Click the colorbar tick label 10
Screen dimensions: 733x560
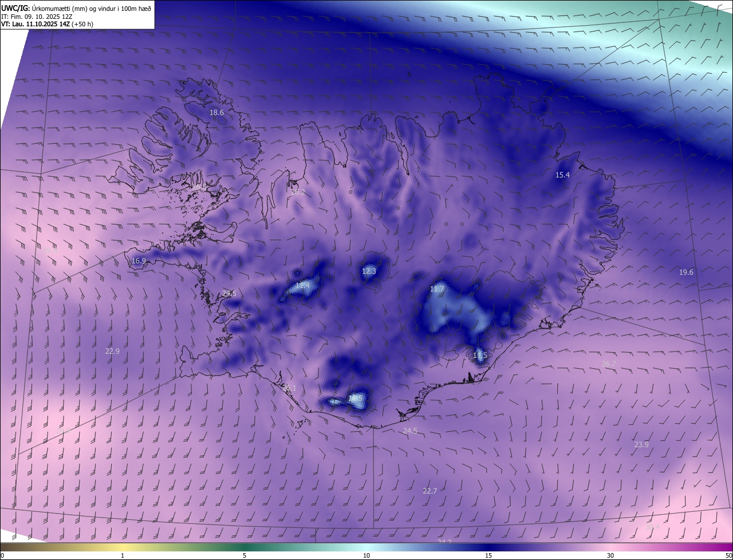(x=366, y=555)
